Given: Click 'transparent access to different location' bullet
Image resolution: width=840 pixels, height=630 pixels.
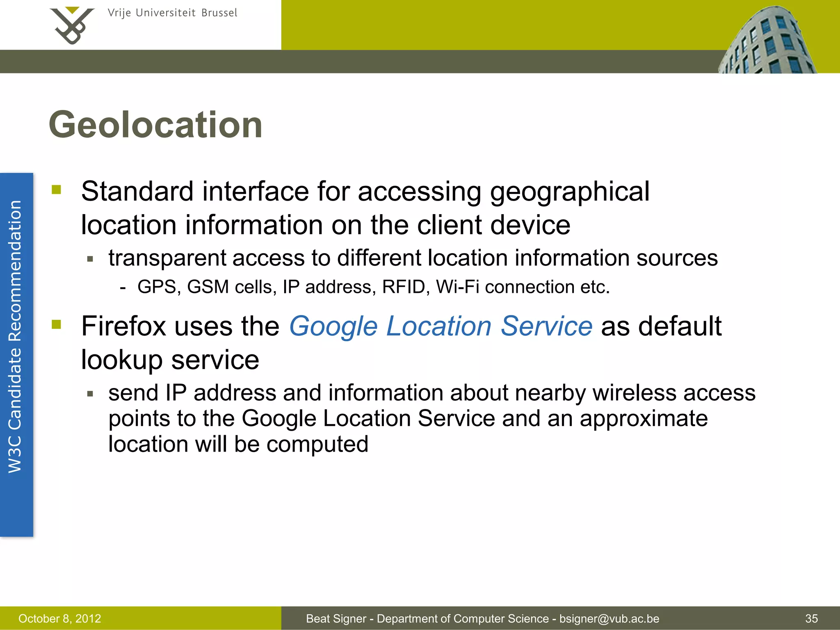Looking at the screenshot, I should click(413, 258).
